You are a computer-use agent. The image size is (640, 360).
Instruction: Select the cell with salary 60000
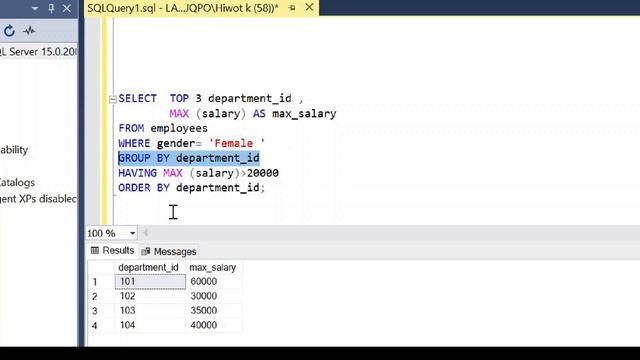coord(214,282)
